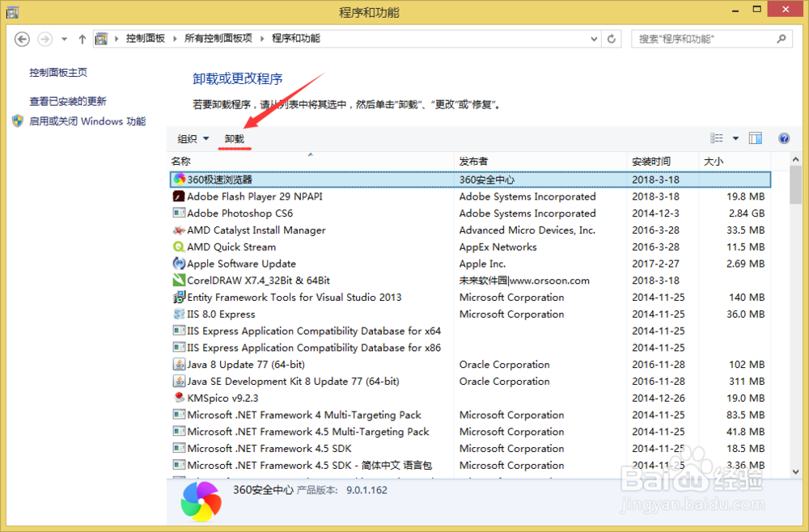Select the KMSpico v9.2.3 icon
809x532 pixels.
[x=179, y=398]
